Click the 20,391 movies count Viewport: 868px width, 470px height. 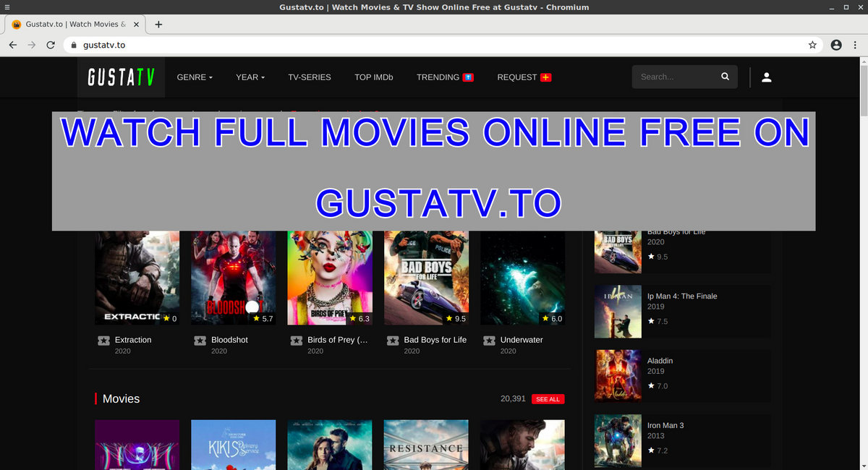click(513, 398)
